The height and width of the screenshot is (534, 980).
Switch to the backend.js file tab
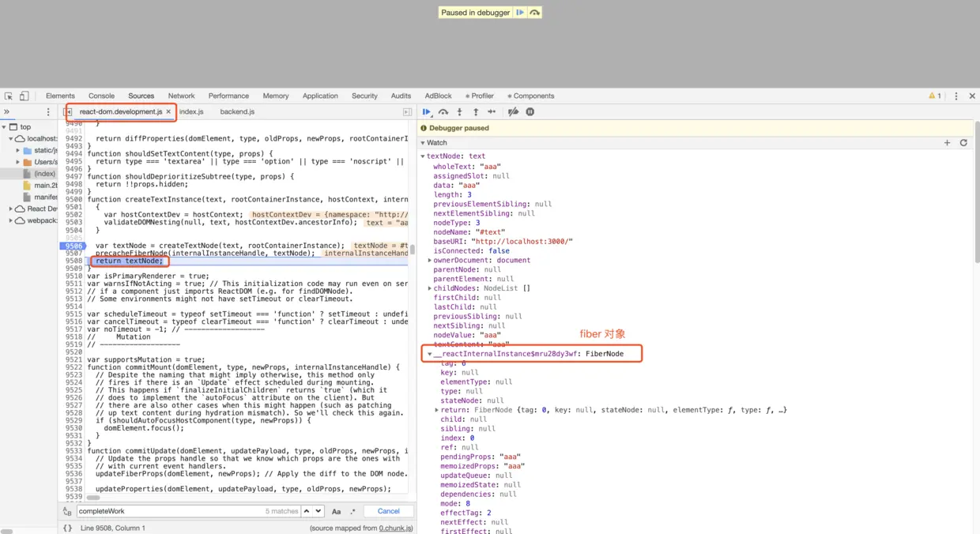237,112
